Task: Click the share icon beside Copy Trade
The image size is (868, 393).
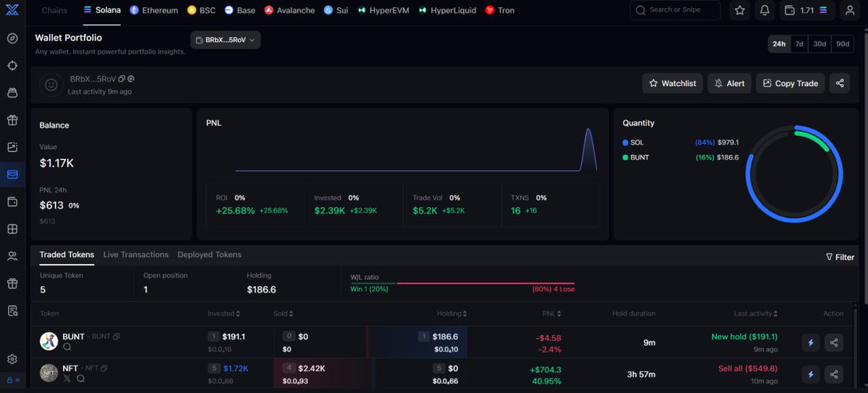Action: pos(840,83)
